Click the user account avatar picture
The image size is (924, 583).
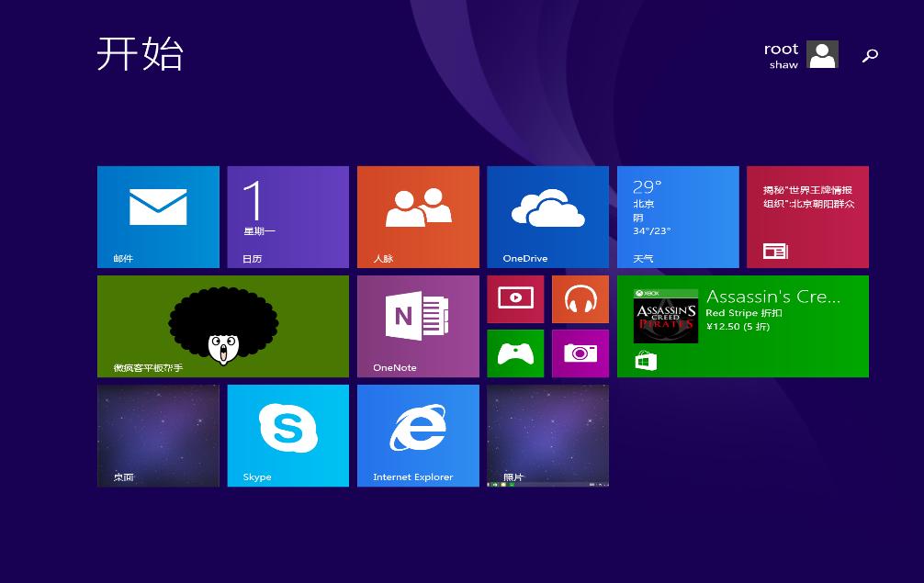[823, 54]
